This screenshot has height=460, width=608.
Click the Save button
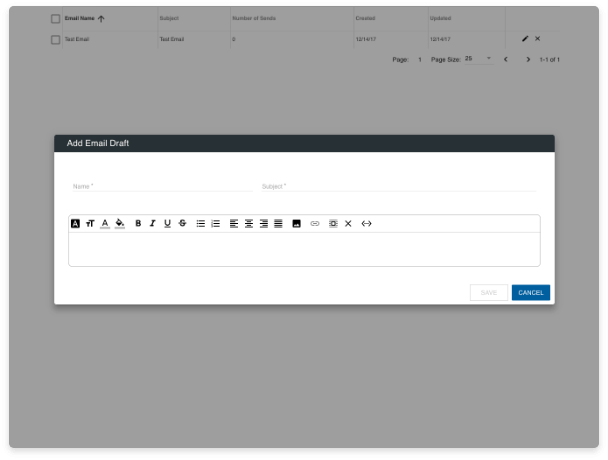pos(488,293)
